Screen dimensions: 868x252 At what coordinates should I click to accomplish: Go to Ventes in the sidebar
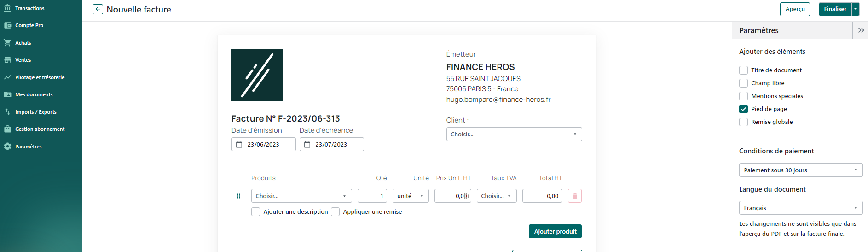23,60
